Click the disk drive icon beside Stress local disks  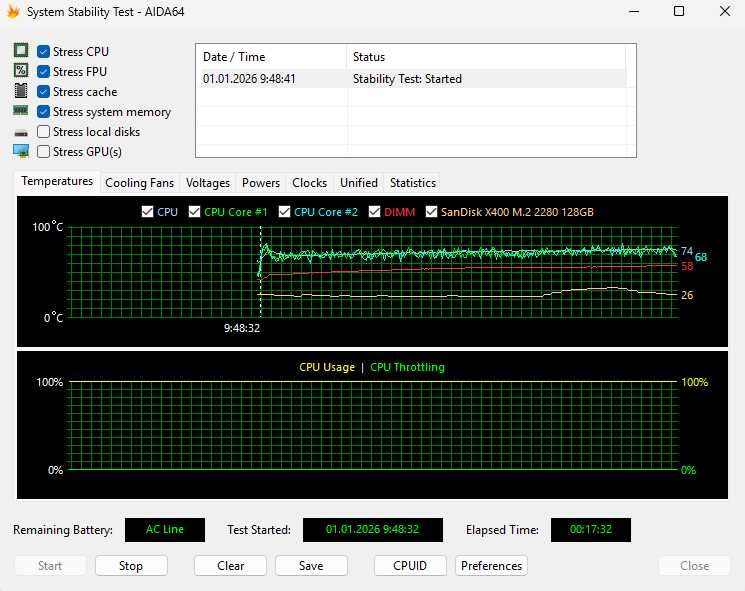pos(21,133)
